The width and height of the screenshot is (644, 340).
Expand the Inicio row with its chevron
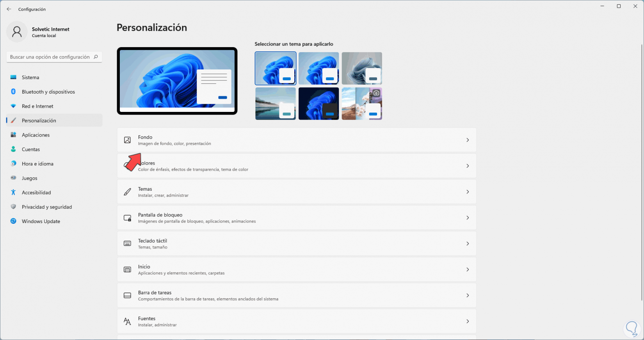tap(468, 269)
